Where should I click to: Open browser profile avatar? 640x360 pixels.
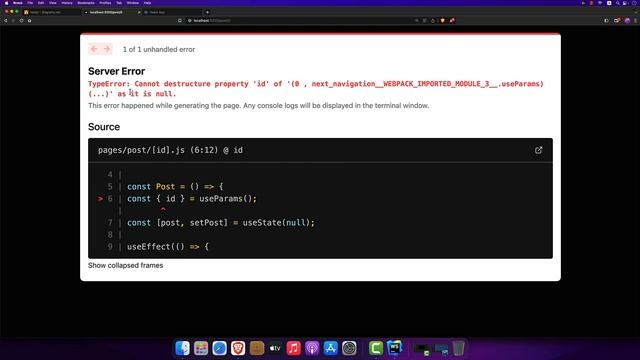[x=627, y=20]
